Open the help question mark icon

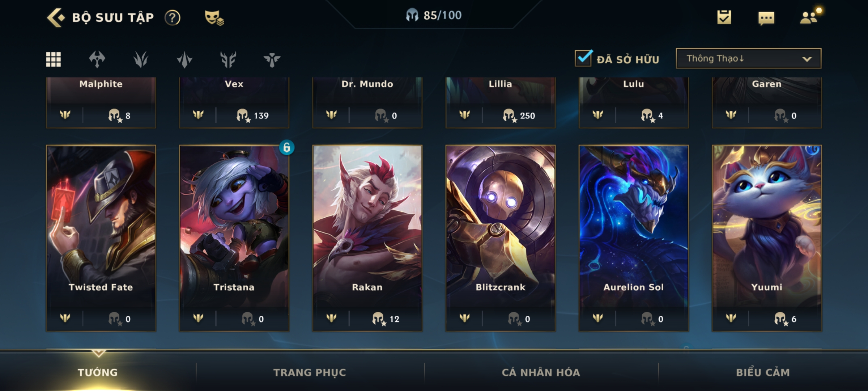click(x=173, y=17)
